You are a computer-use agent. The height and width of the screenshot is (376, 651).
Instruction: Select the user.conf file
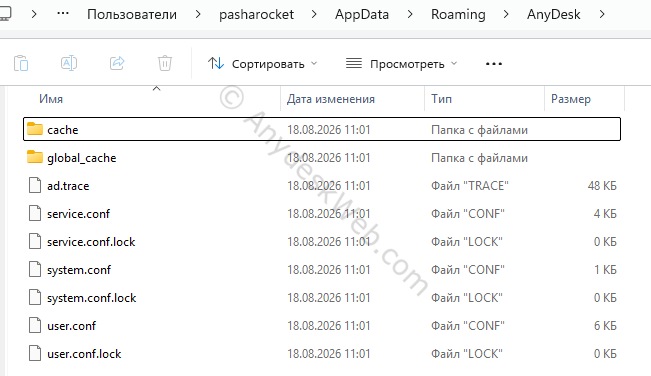point(322,326)
